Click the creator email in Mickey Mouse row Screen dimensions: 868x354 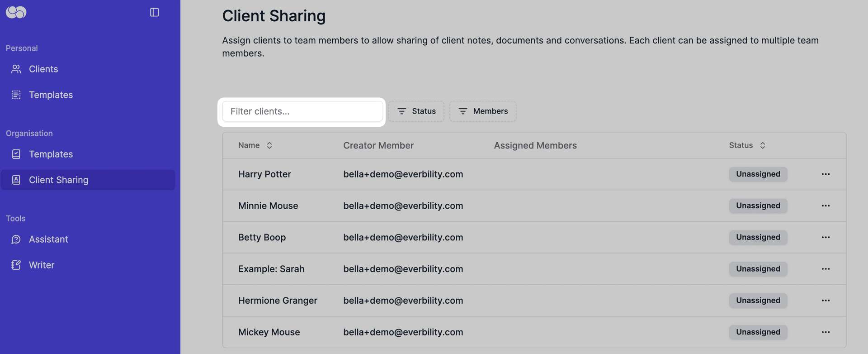[x=403, y=332]
